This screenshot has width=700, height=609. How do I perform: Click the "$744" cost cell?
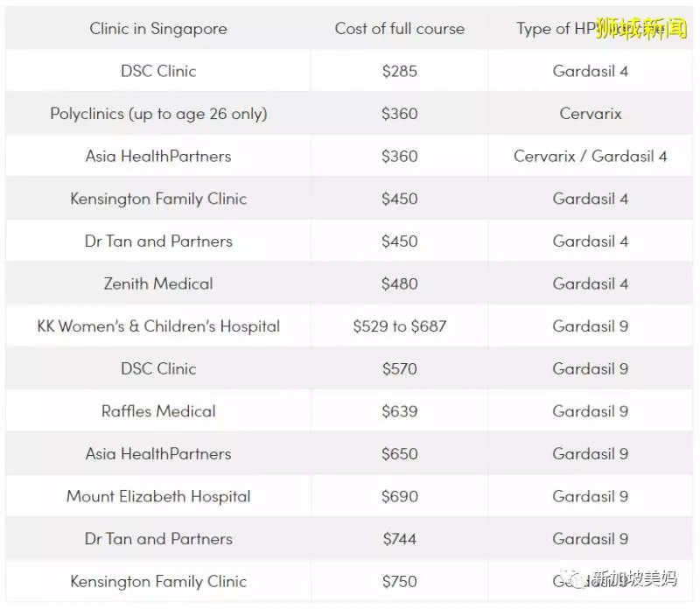[400, 539]
